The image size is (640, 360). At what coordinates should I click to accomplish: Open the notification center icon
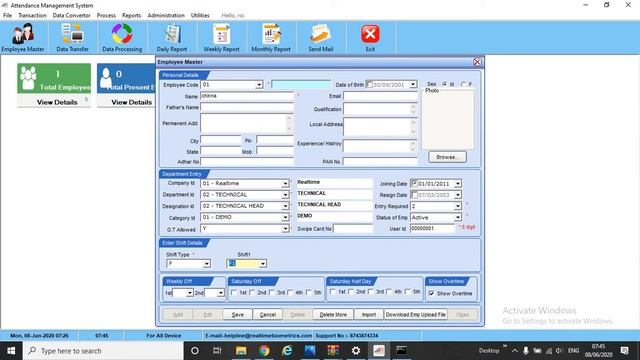(x=624, y=351)
